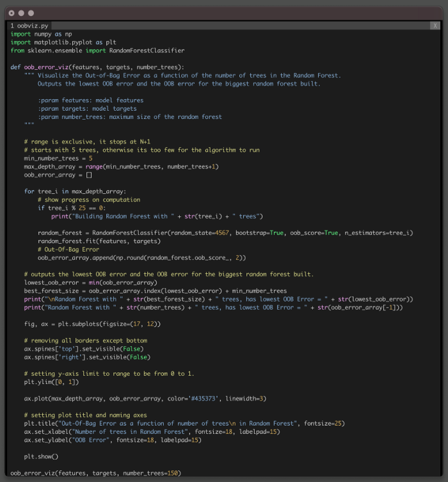Viewport: 448px width, 482px height.
Task: Click the "ax.spines['right']" line
Action: pyautogui.click(x=87, y=358)
